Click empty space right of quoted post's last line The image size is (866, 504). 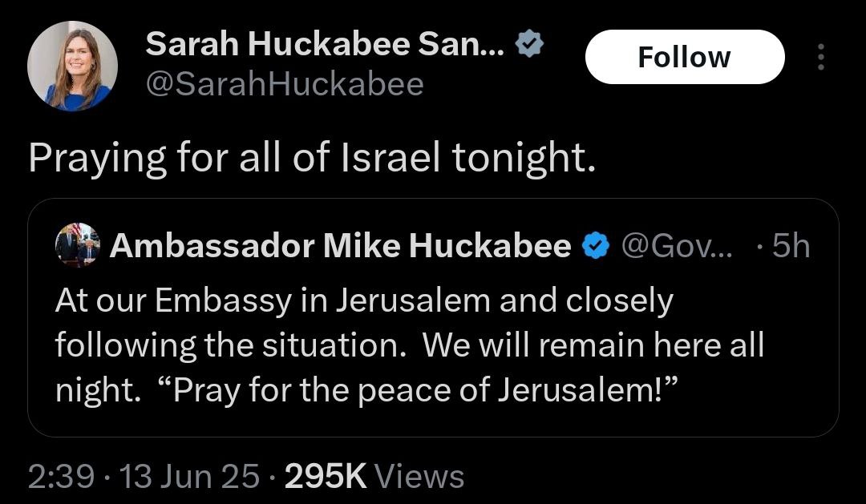pos(754,391)
